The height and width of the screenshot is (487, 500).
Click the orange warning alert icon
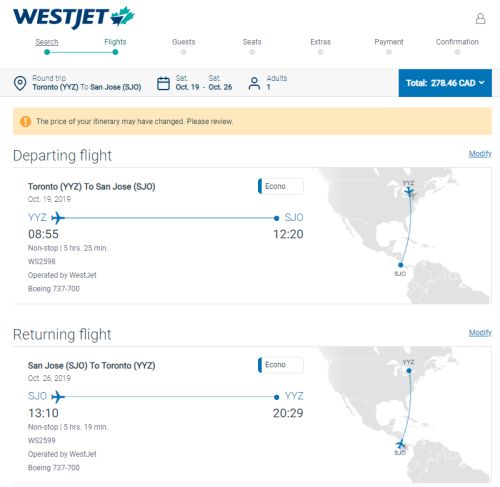pos(26,121)
